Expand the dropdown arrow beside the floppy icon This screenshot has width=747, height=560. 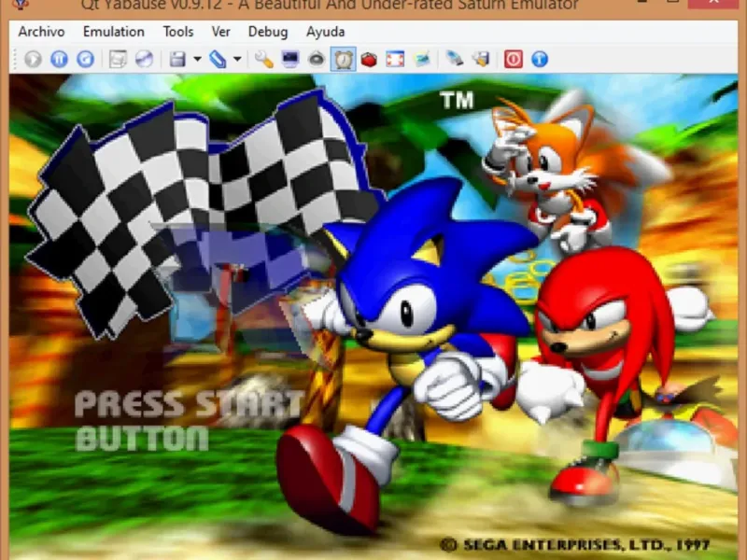point(197,59)
